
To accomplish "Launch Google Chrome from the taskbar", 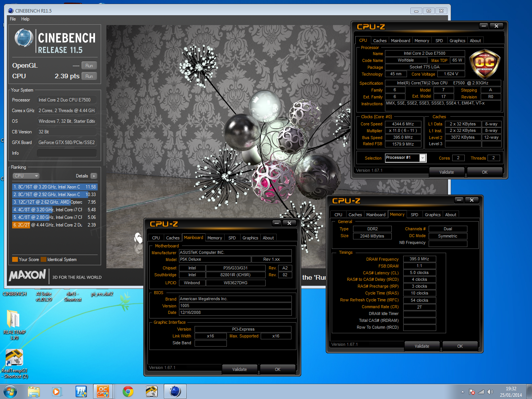I will tap(128, 391).
